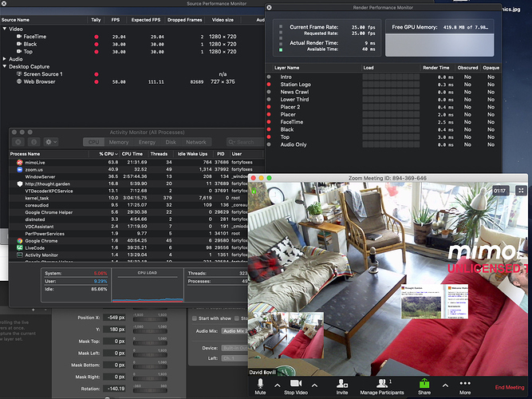
Task: Click the Top source camera icon
Action: pyautogui.click(x=19, y=52)
